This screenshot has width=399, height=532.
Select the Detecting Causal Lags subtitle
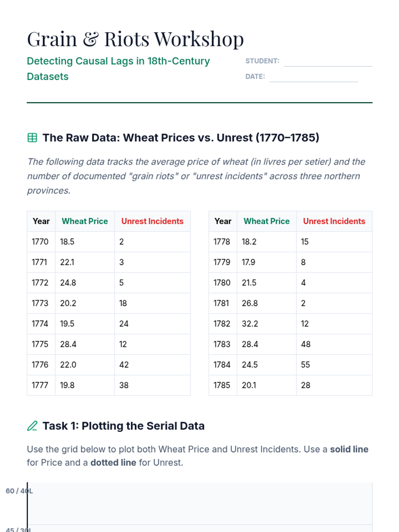tap(118, 68)
